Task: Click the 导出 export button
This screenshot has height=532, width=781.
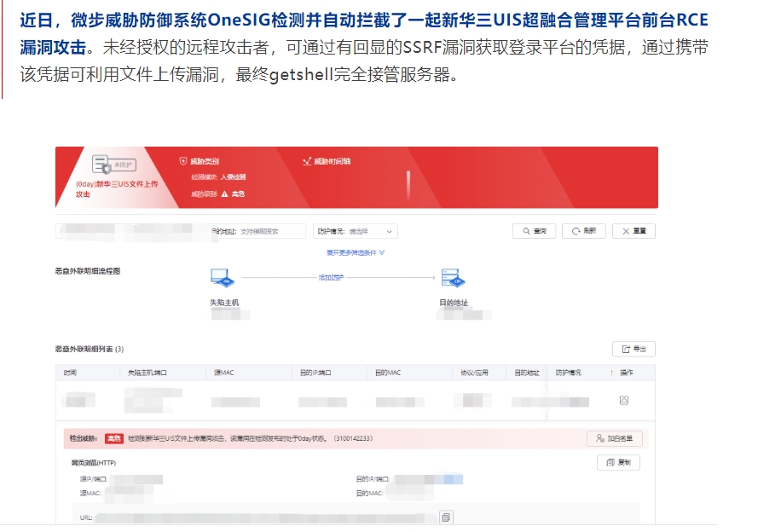Action: coord(633,350)
